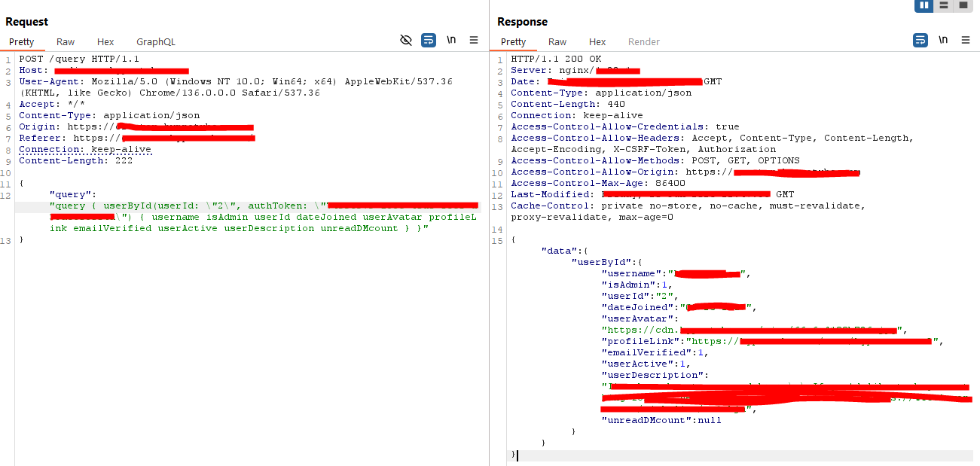Toggle word wrap in Request panel
The height and width of the screenshot is (466, 980).
click(x=429, y=41)
